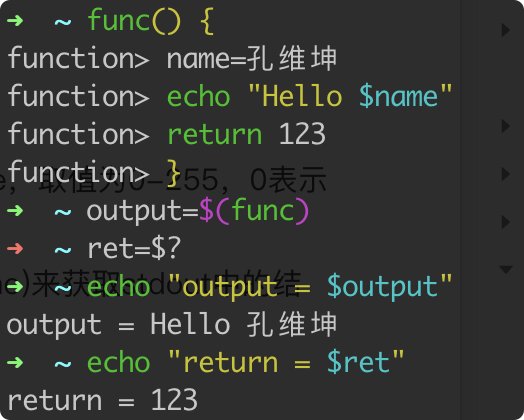Click the final return = 123 output line

102,400
